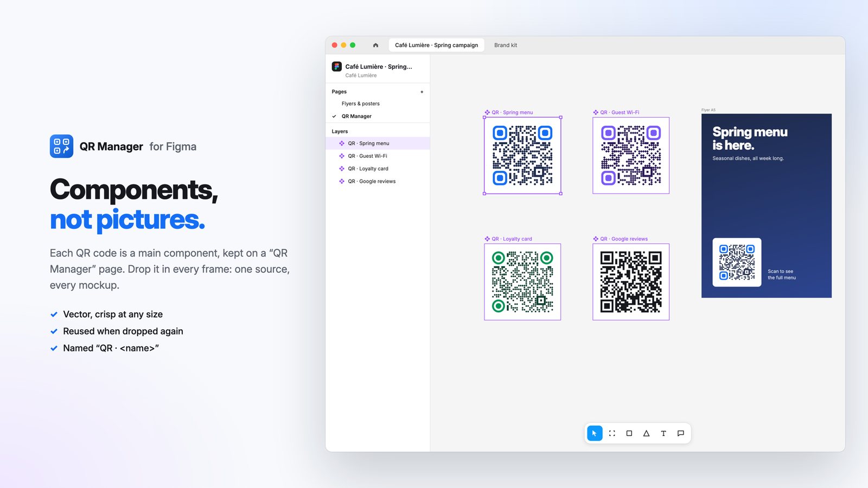This screenshot has height=488, width=868.
Task: Click the QR Manager plugin logo
Action: coord(61,146)
